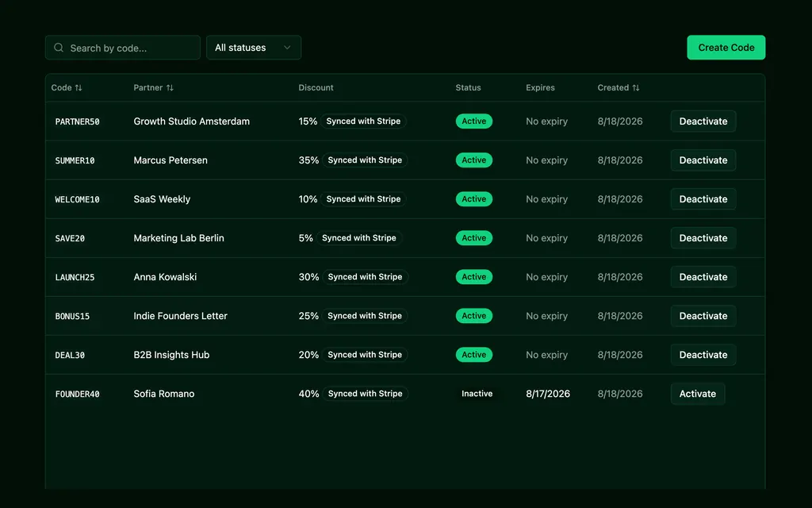This screenshot has width=812, height=508.
Task: Select partner SaaS Weekly
Action: (x=162, y=199)
